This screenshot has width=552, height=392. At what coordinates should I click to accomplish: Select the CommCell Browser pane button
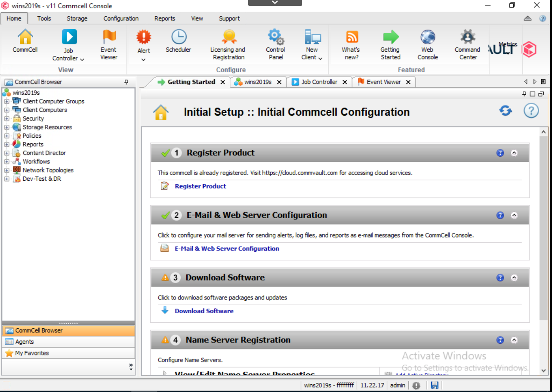point(68,330)
